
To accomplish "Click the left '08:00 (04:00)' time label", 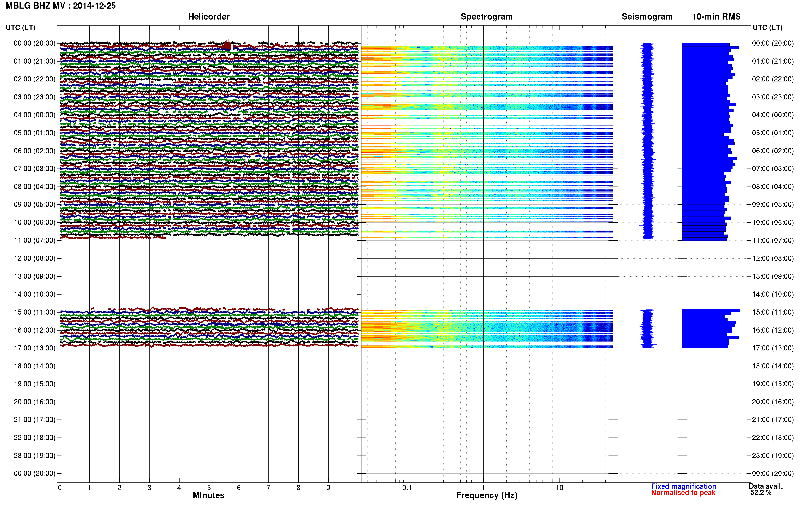I will [35, 187].
